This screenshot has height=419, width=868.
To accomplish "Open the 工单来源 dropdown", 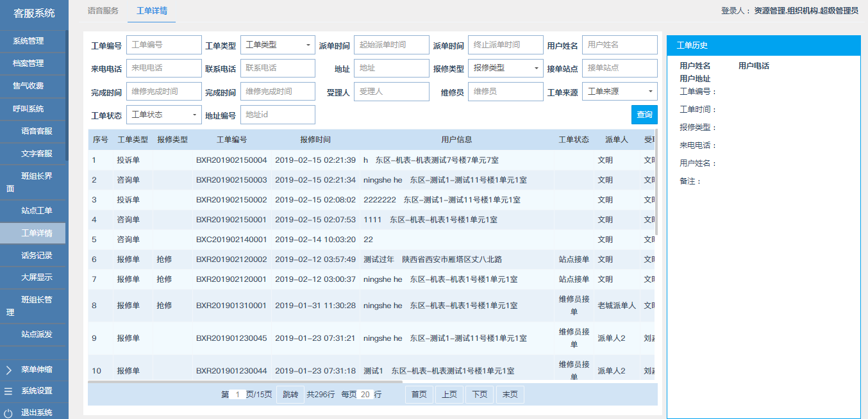I will pos(619,92).
